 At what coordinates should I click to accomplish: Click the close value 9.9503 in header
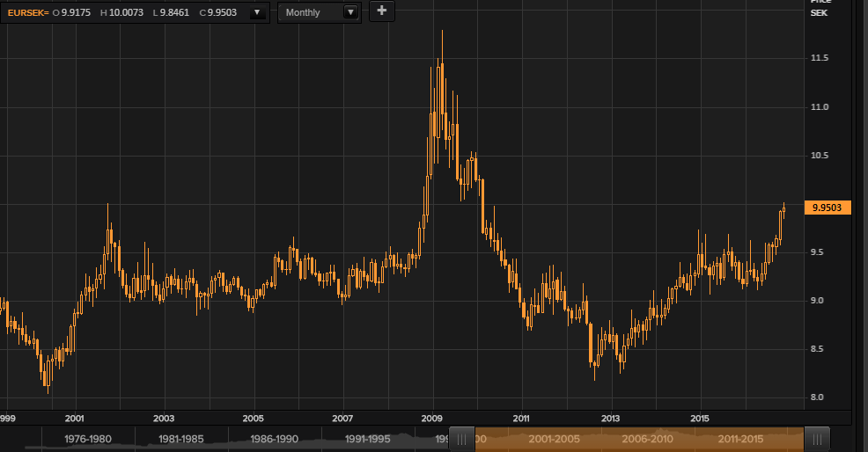tap(222, 12)
